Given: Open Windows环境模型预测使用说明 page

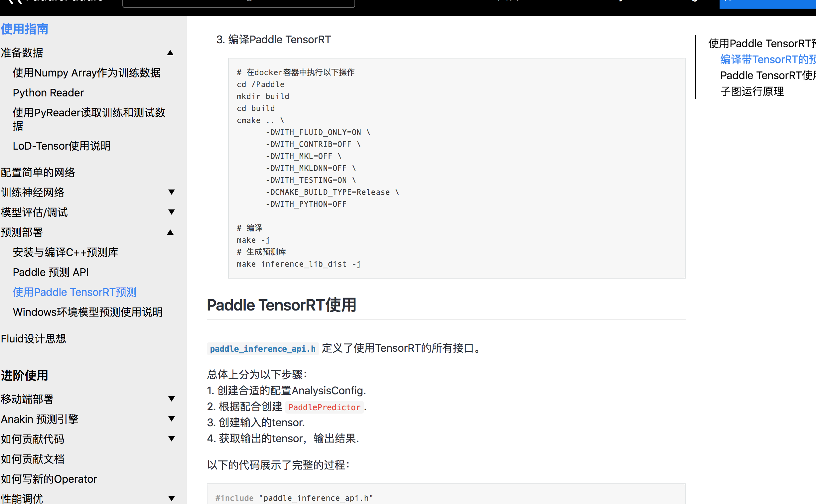Looking at the screenshot, I should coord(88,312).
